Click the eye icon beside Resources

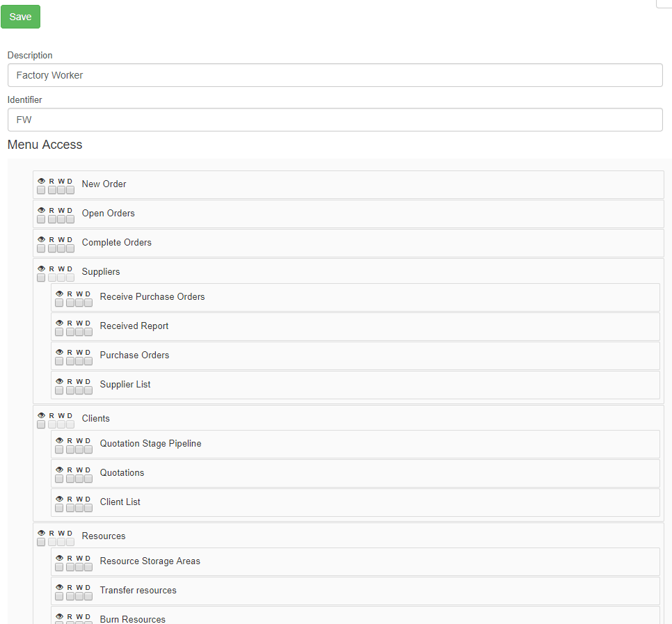[41, 533]
